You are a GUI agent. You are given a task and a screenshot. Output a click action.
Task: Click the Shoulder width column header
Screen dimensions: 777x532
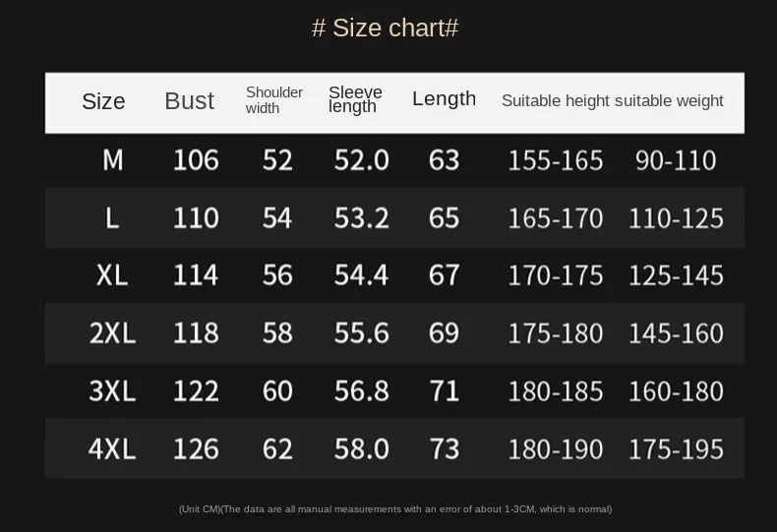[273, 100]
